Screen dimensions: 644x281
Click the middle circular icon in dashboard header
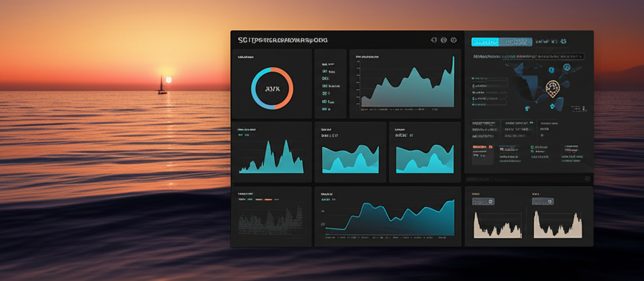[444, 40]
